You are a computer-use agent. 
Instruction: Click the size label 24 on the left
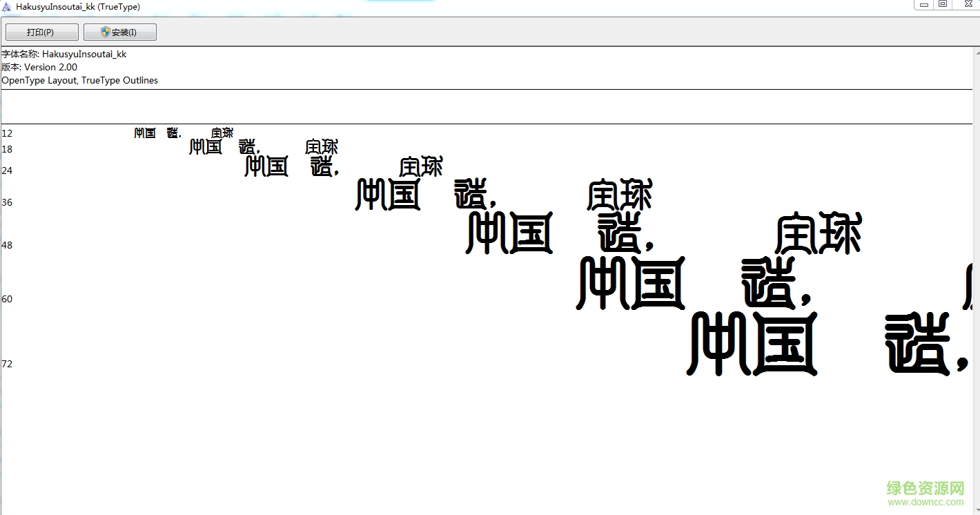(x=7, y=171)
